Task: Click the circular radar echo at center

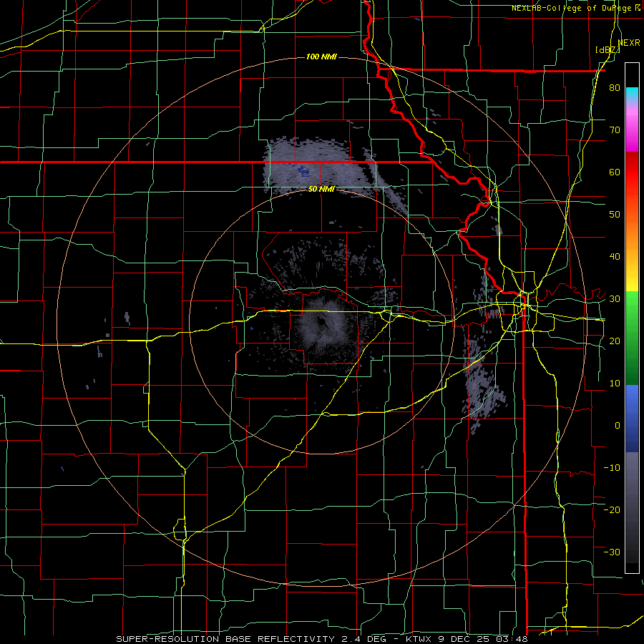Action: 324,324
